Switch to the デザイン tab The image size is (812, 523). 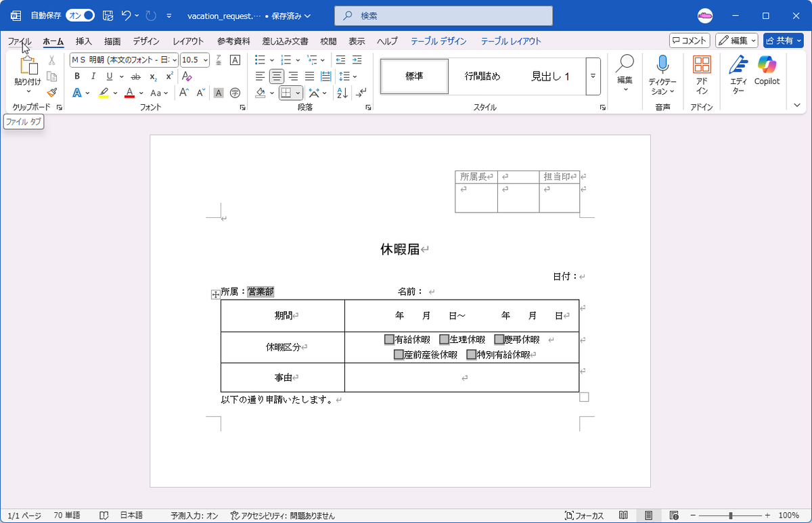(146, 41)
